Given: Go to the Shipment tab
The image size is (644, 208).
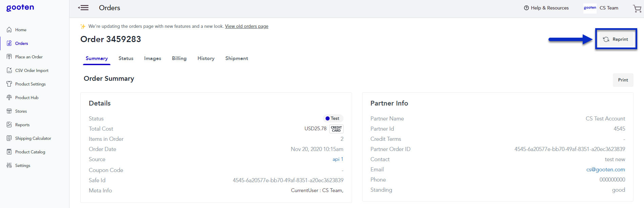Looking at the screenshot, I should [236, 58].
